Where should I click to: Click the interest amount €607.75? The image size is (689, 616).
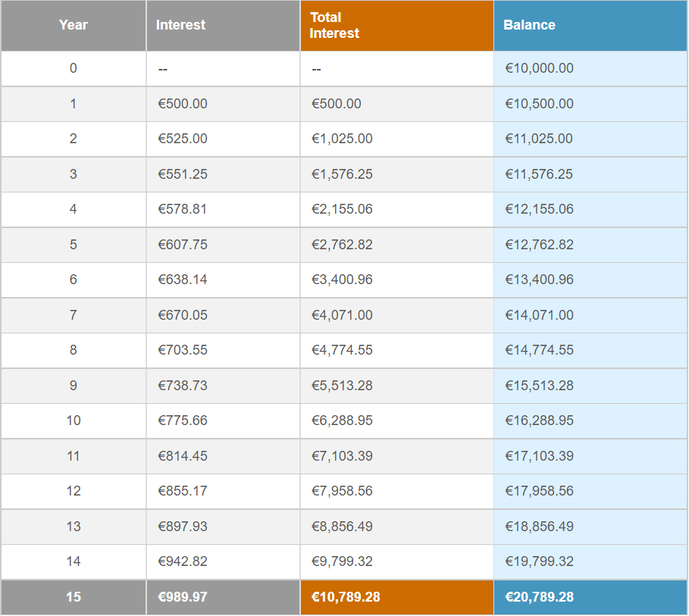(183, 245)
